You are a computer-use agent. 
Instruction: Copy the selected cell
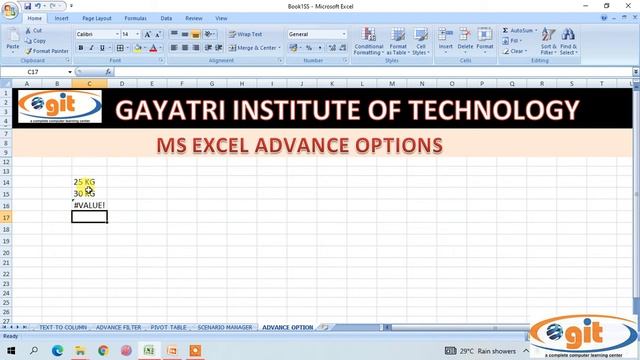[36, 41]
